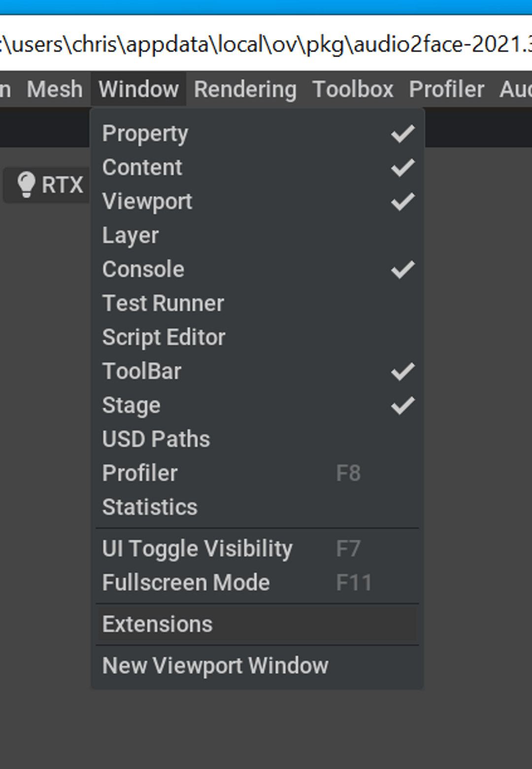Open the Extensions manager
The image size is (532, 769).
257,625
